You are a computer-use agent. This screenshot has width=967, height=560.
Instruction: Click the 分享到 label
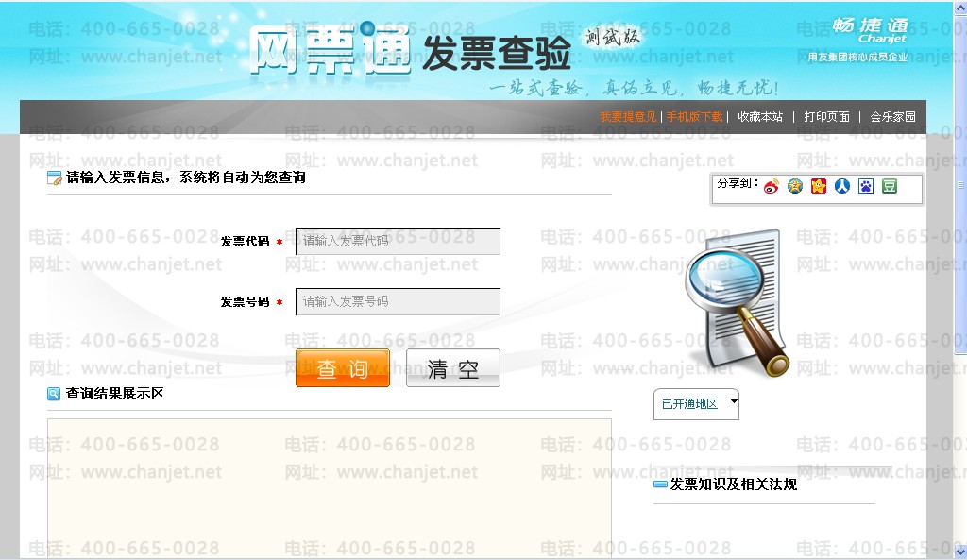tap(738, 183)
